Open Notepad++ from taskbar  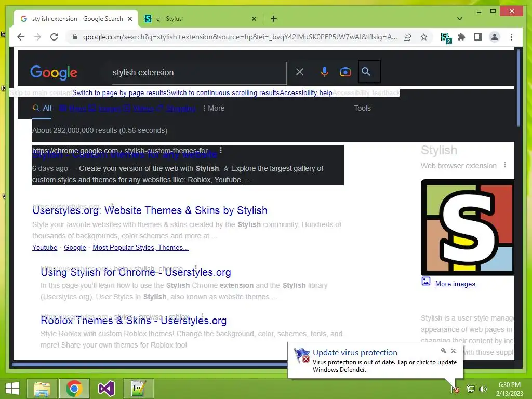tap(138, 389)
